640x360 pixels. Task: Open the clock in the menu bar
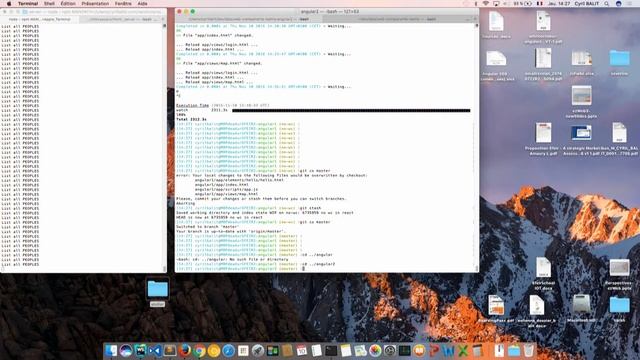559,4
